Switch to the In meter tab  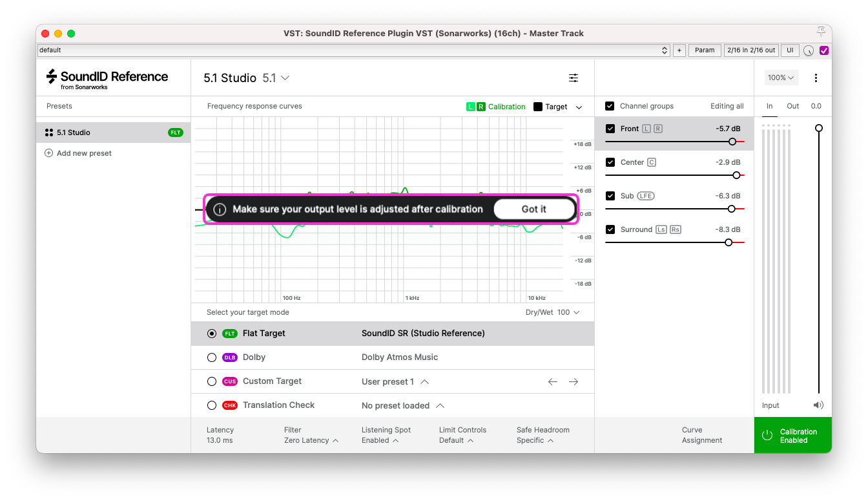pyautogui.click(x=770, y=106)
